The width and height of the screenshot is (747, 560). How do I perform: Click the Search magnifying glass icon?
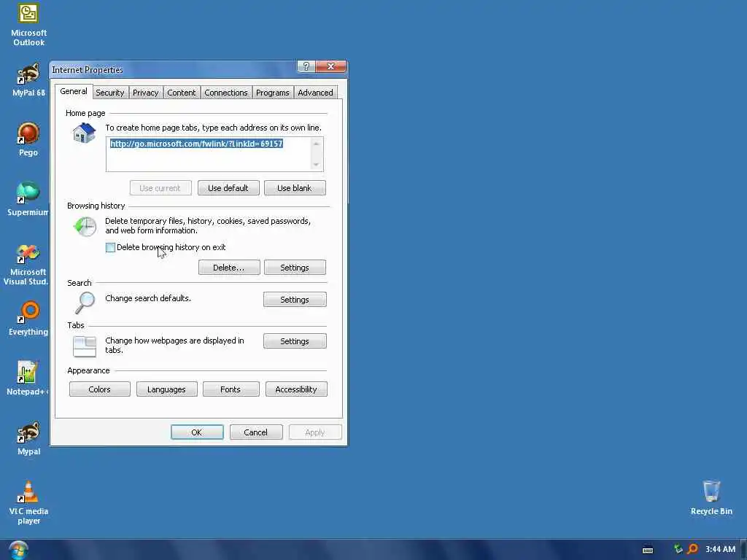tap(85, 303)
